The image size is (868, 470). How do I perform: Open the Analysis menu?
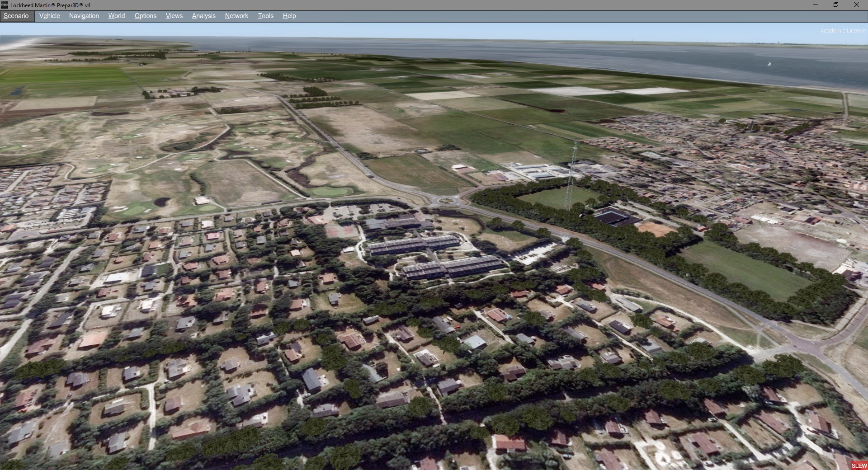click(x=204, y=16)
